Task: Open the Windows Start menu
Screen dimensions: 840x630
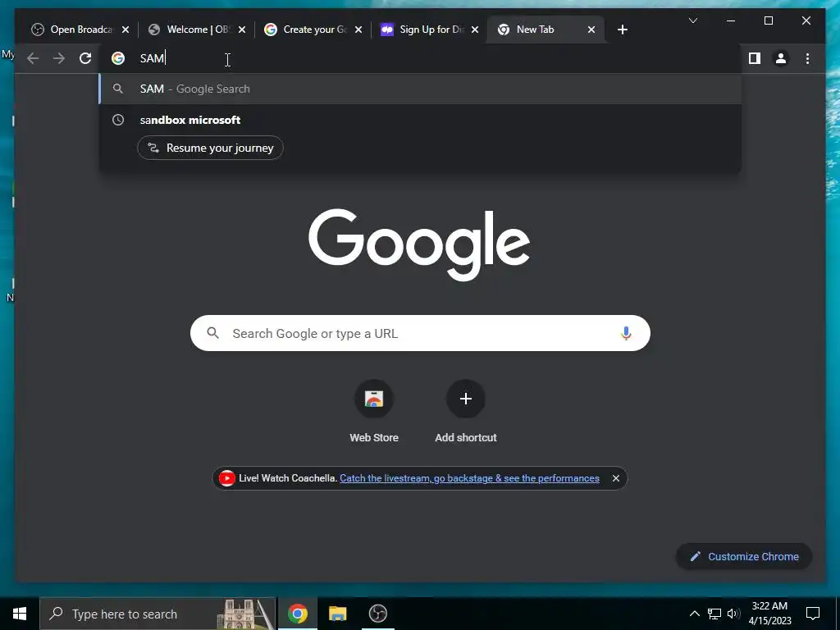Action: 20,614
